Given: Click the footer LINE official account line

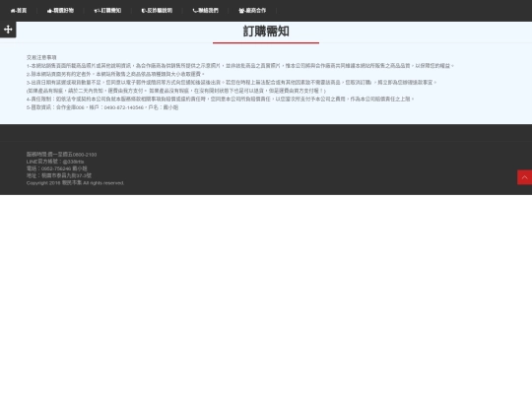Looking at the screenshot, I should click(55, 162).
